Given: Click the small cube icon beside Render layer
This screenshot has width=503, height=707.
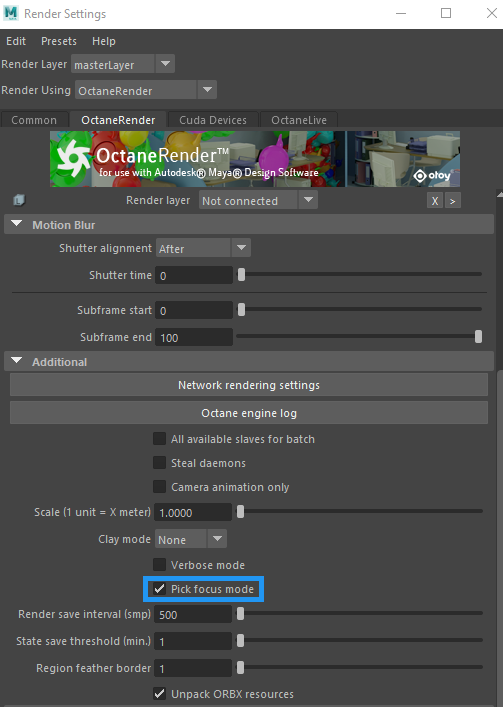Looking at the screenshot, I should click(19, 200).
